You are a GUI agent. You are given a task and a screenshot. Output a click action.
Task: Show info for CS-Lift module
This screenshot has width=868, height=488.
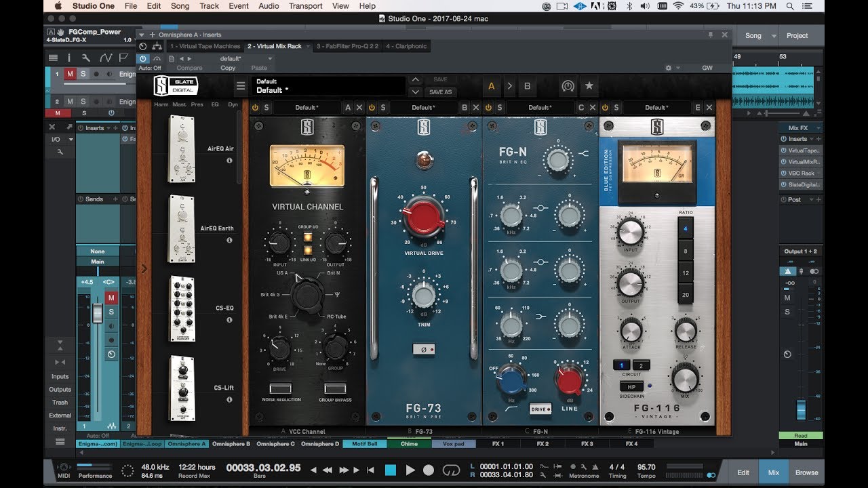click(229, 399)
